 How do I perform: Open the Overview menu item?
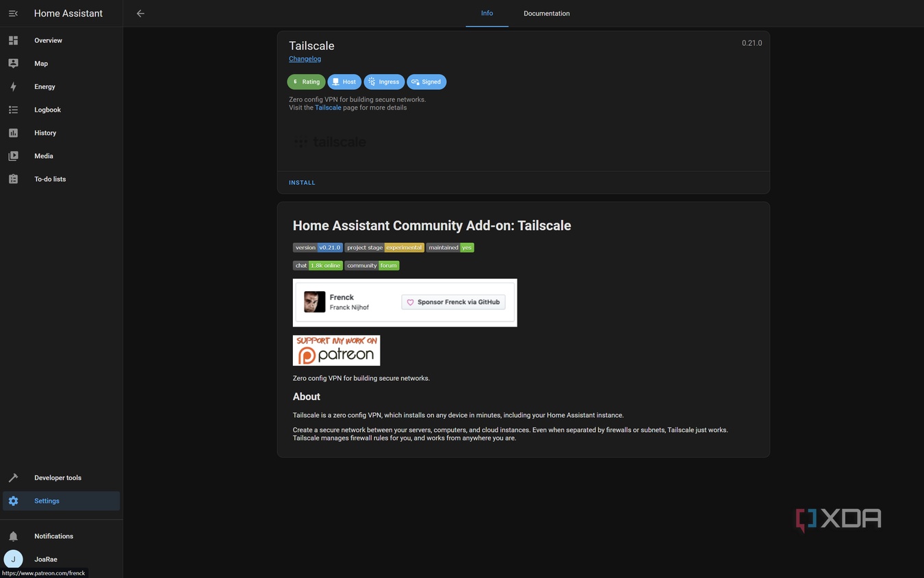coord(62,40)
